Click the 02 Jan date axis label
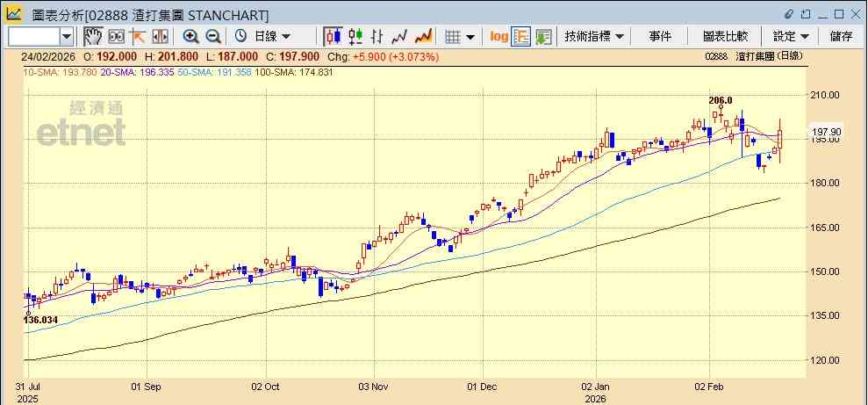This screenshot has height=405, width=868. tap(596, 387)
